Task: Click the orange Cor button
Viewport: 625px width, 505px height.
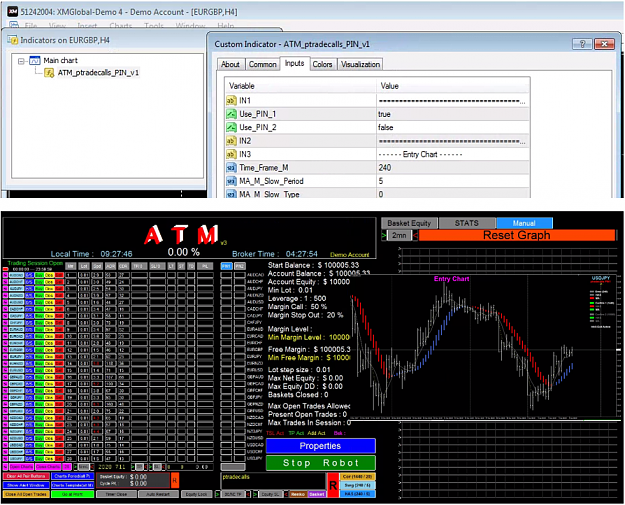Action: 358,477
